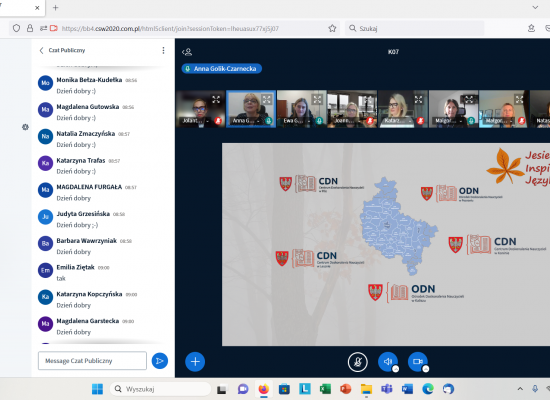The height and width of the screenshot is (400, 550).
Task: Expand camera options chevron on webcam button
Action: click(425, 369)
